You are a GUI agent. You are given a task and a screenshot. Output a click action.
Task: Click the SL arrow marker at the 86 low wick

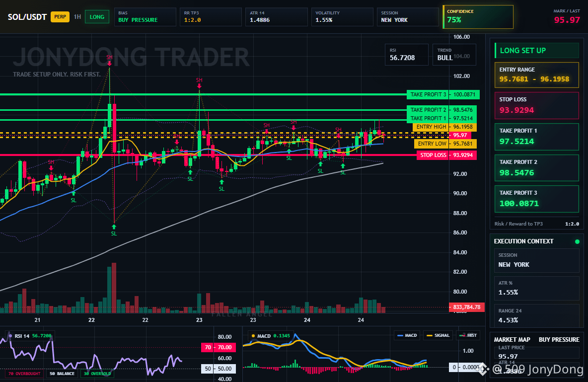coord(114,227)
